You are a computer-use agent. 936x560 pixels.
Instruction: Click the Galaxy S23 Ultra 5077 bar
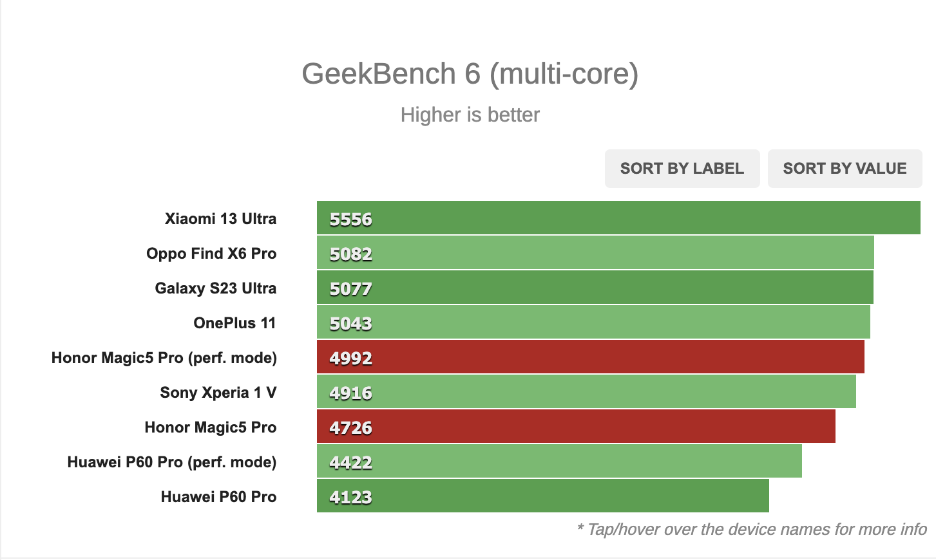tap(595, 287)
